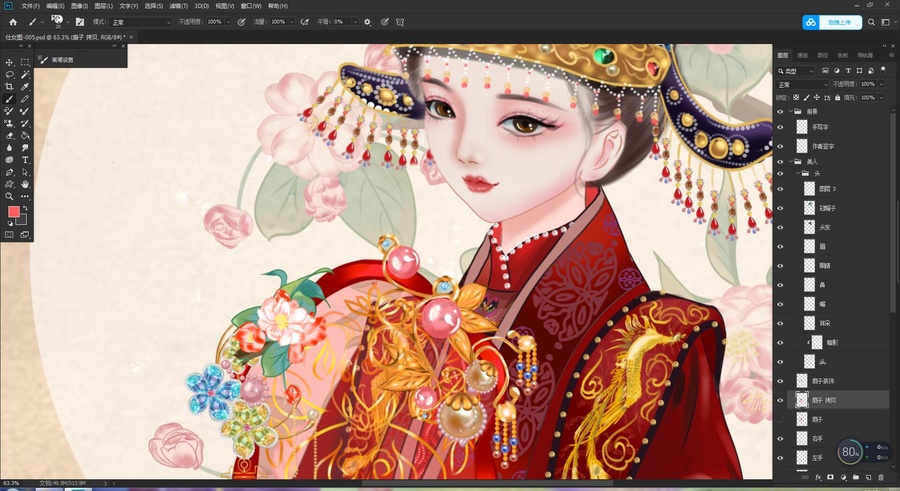Show the hidden 扇子 layer
Image resolution: width=900 pixels, height=491 pixels.
point(780,420)
